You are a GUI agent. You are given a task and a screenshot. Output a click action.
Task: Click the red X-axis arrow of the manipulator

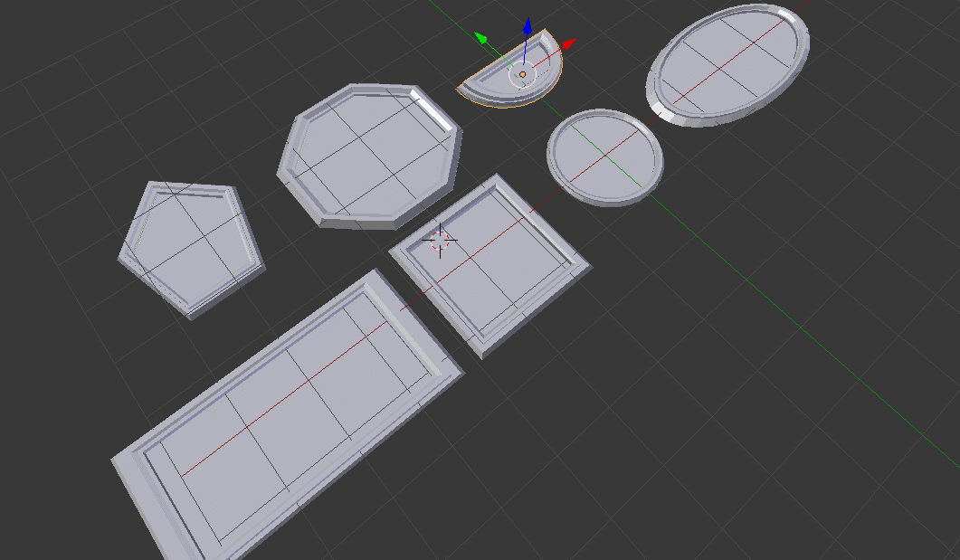(569, 43)
